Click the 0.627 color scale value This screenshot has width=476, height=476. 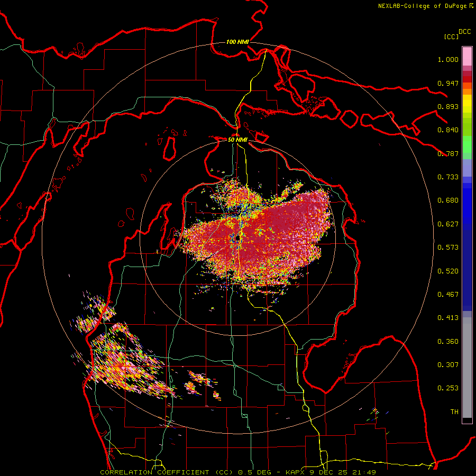[x=448, y=224]
